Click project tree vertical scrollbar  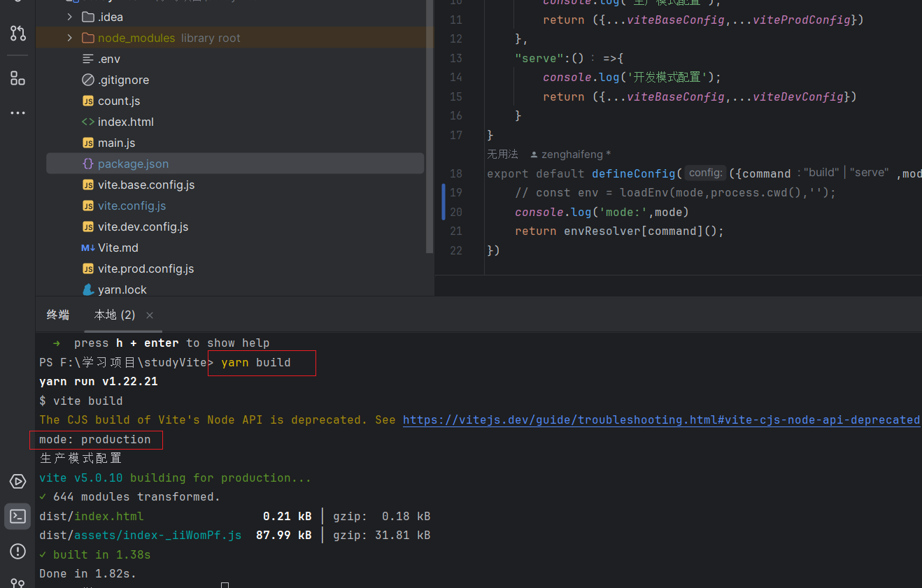pos(430,126)
